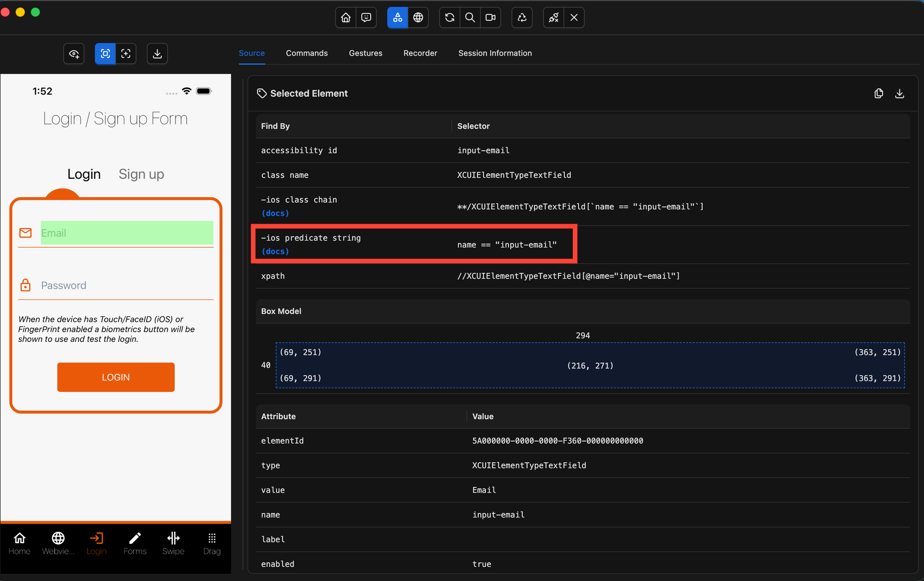Switch to Native App Mode
The width and height of the screenshot is (924, 581).
tap(398, 18)
